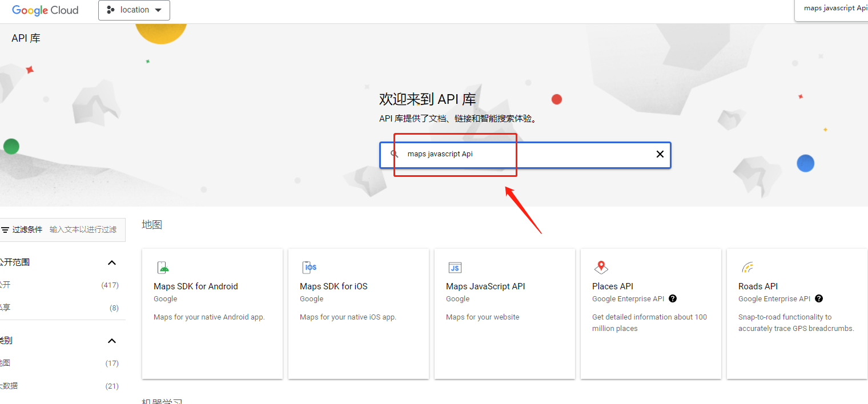Click the help icon on Places API card
This screenshot has height=404, width=868.
673,298
